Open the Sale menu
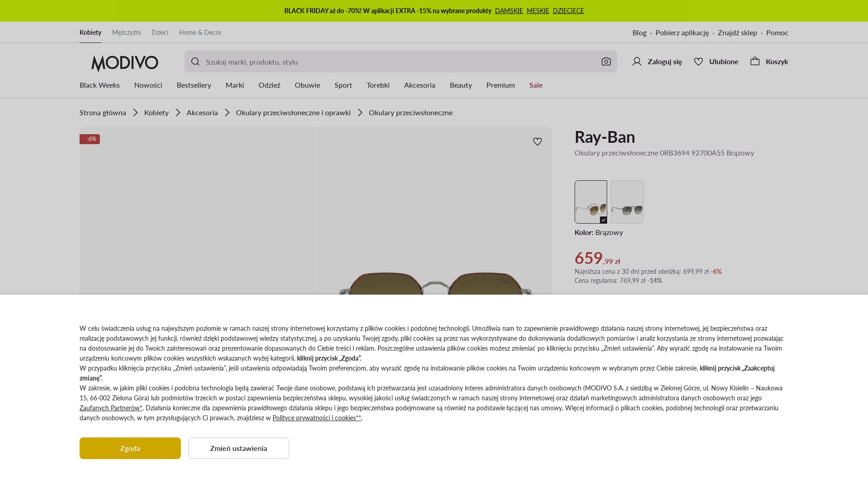 click(536, 85)
